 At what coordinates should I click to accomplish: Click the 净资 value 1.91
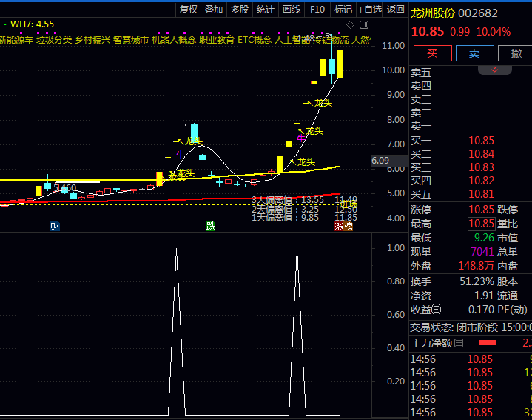[x=484, y=296]
